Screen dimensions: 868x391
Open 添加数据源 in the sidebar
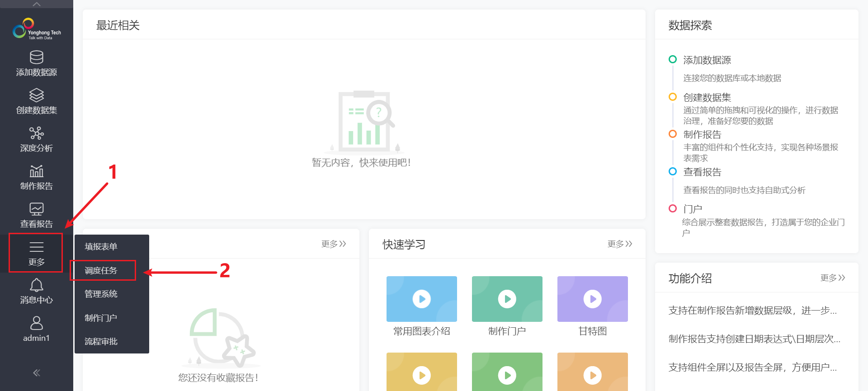point(37,64)
